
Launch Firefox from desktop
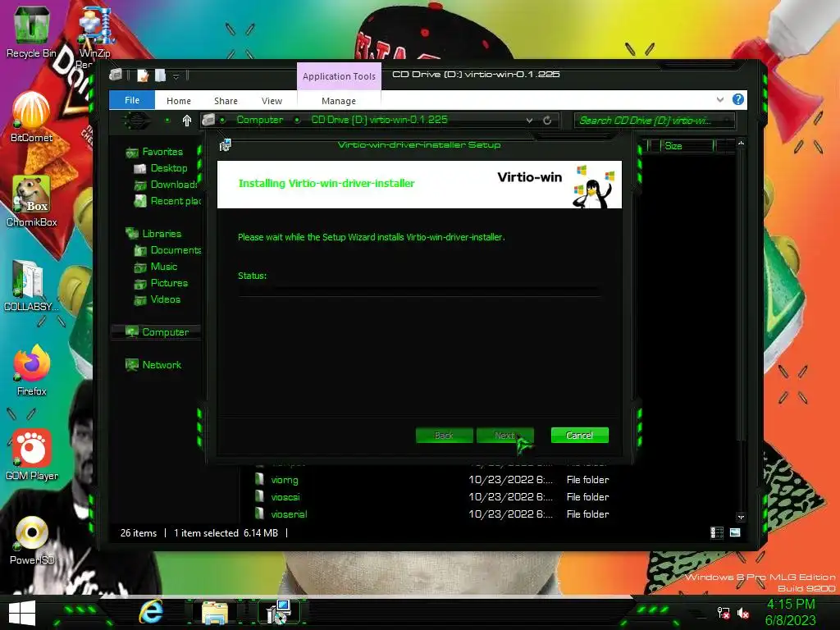(31, 370)
